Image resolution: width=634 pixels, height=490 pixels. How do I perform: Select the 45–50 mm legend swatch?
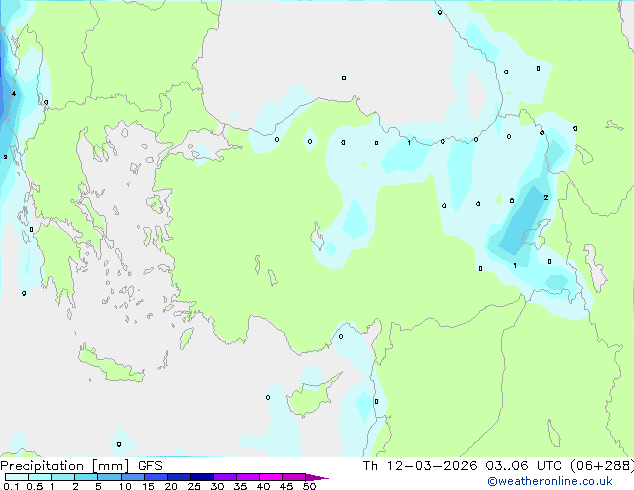click(x=294, y=477)
